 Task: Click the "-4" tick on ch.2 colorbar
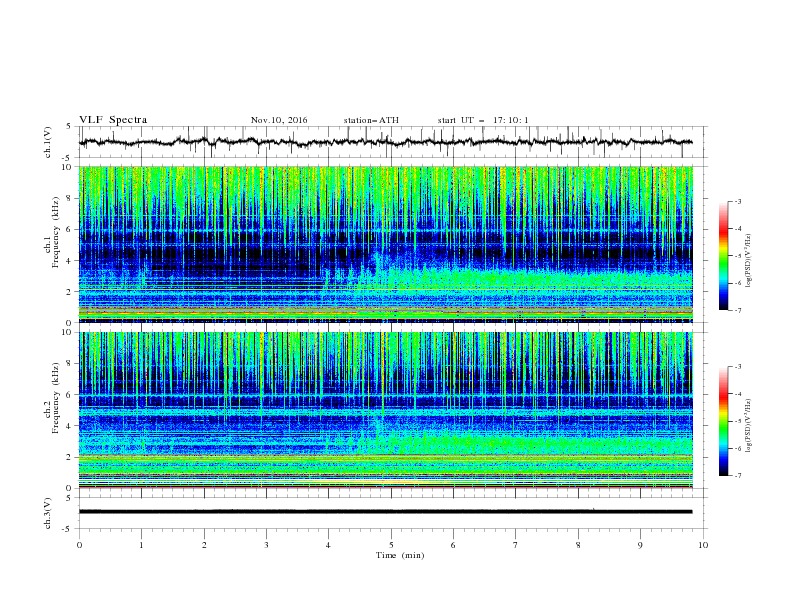(x=737, y=394)
